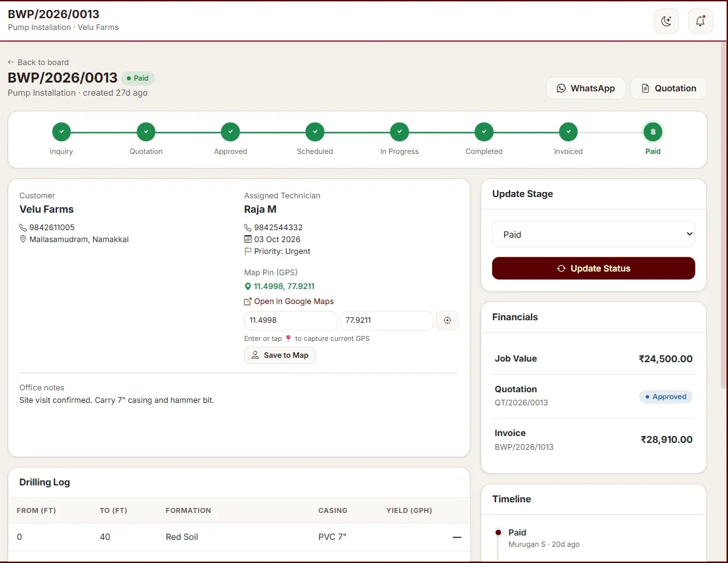Click the Paid timeline entry dot
This screenshot has width=728, height=563.
(498, 532)
